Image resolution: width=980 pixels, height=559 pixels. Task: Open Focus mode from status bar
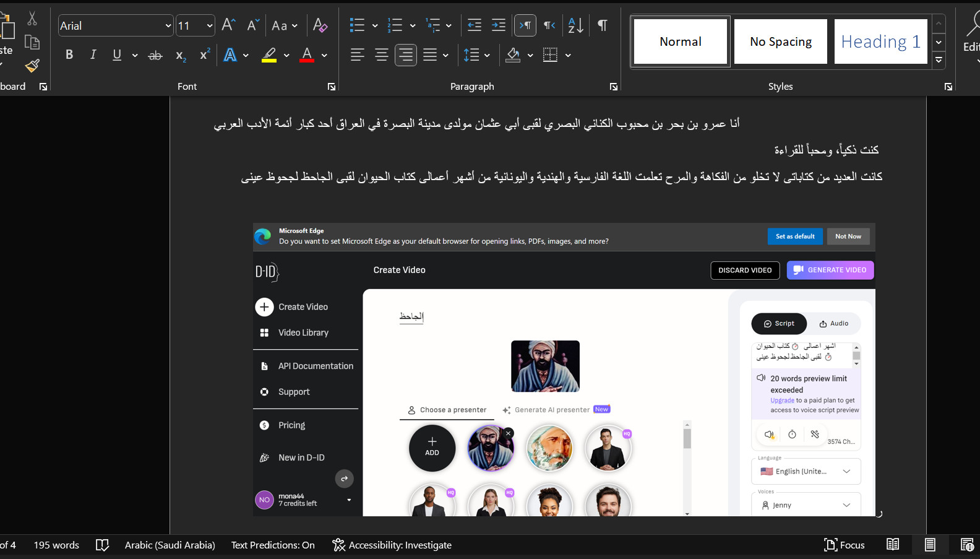pos(845,545)
